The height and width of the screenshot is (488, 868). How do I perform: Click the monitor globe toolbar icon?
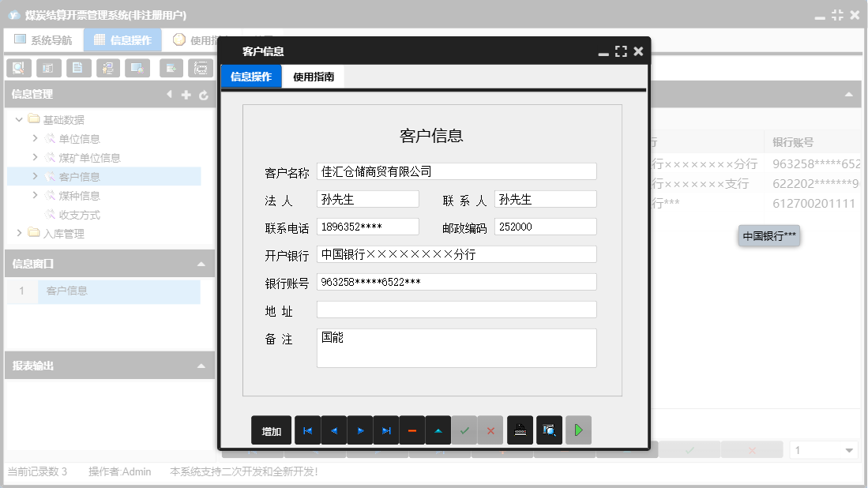pyautogui.click(x=137, y=68)
